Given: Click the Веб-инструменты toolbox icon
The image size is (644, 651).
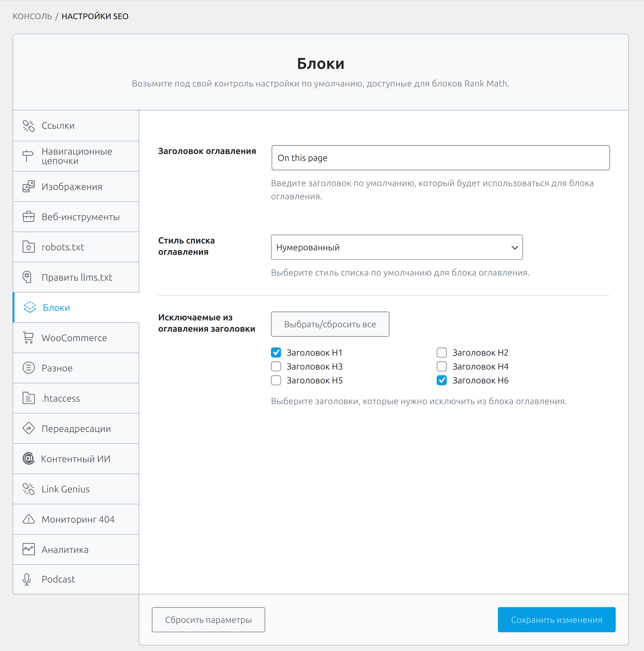Looking at the screenshot, I should pos(29,217).
